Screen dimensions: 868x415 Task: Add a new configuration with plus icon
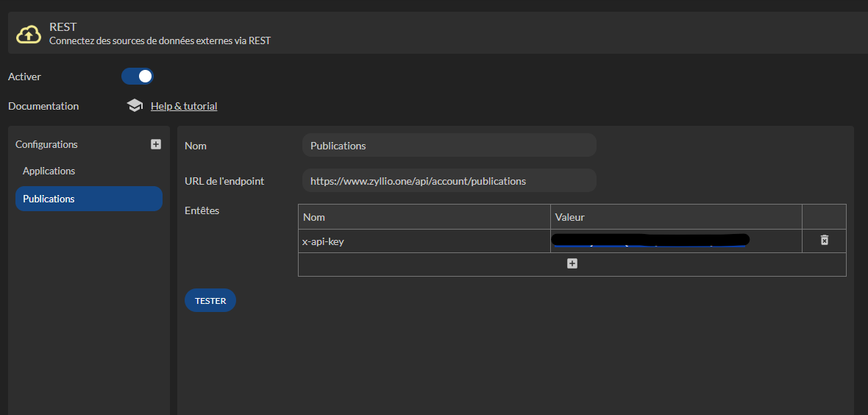pyautogui.click(x=156, y=144)
